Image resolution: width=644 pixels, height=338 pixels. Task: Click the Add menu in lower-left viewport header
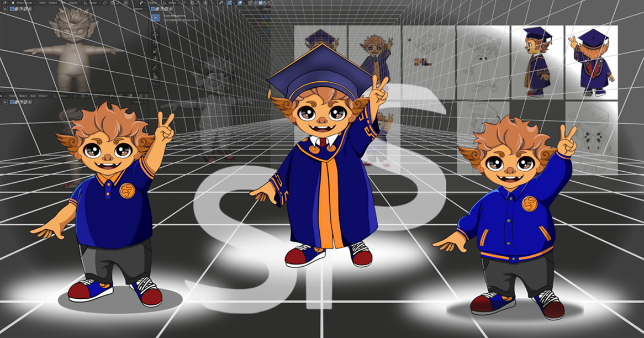(x=33, y=96)
